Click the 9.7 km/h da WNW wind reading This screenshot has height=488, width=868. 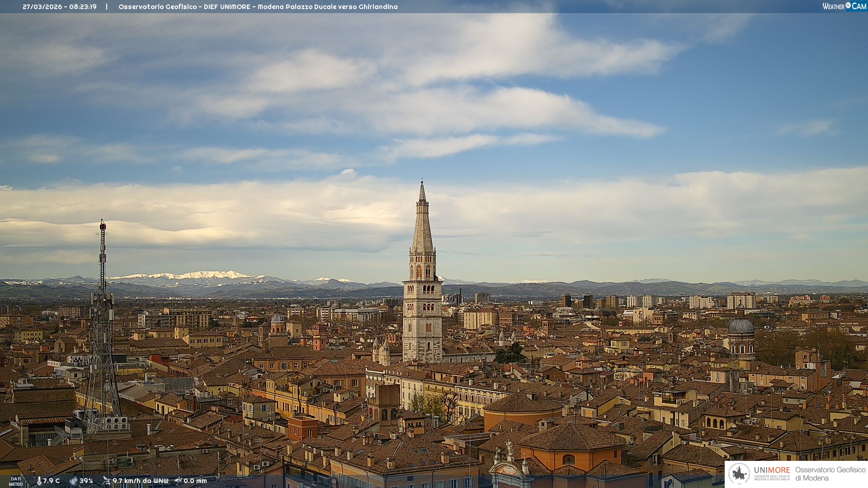(x=141, y=481)
